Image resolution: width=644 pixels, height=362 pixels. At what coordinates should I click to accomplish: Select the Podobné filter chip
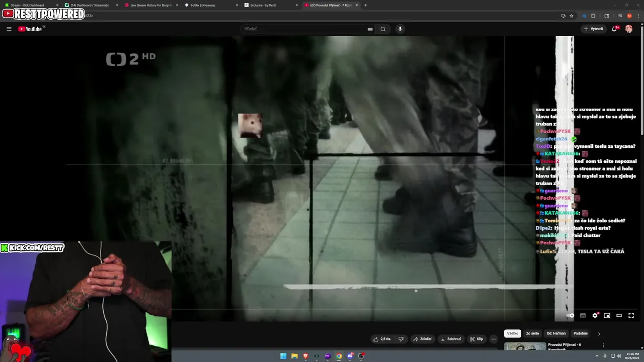pos(581,333)
